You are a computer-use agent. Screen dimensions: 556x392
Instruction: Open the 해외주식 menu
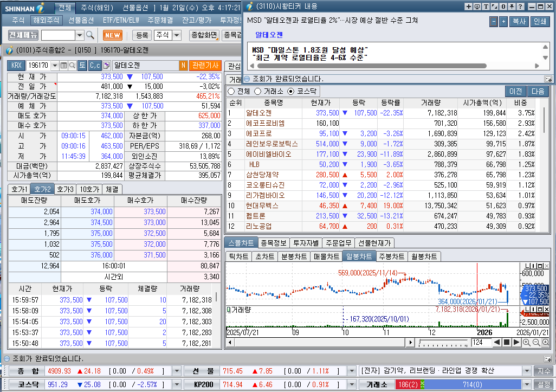click(46, 20)
